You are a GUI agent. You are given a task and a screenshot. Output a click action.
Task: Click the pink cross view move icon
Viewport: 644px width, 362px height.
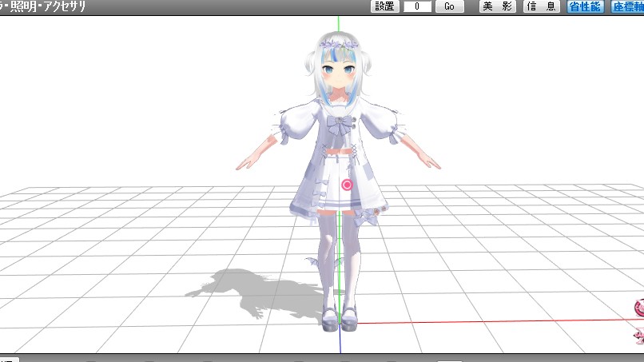pyautogui.click(x=639, y=334)
